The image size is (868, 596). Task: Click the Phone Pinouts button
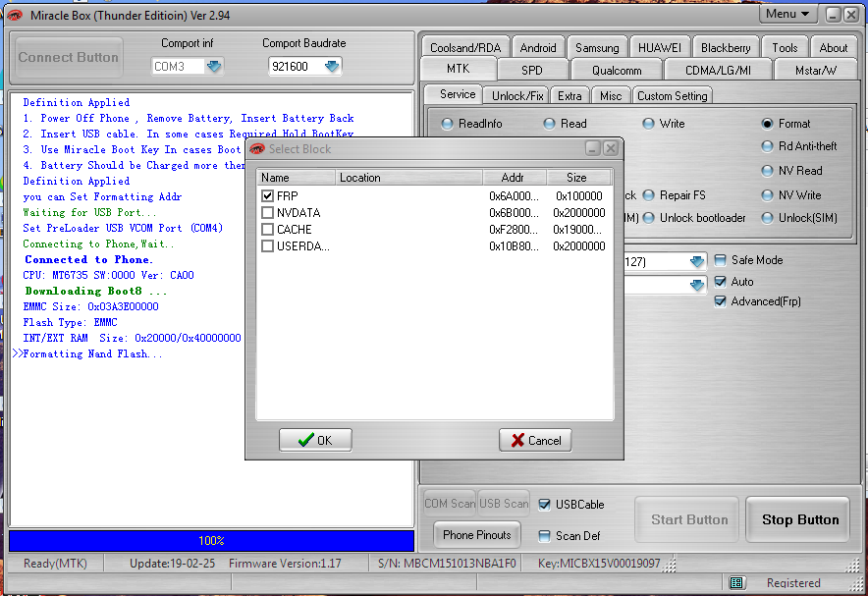point(476,534)
